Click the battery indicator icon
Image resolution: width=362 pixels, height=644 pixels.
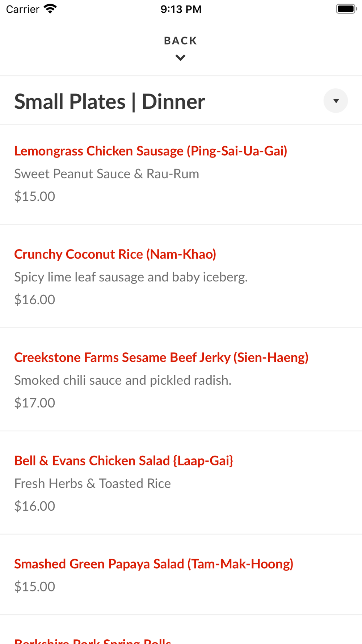pos(346,9)
